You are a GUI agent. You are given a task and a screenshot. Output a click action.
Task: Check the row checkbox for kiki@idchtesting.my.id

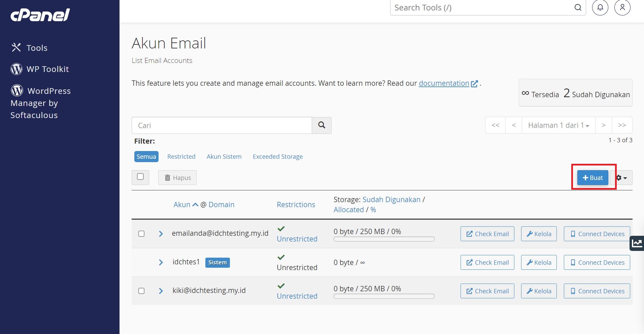click(x=141, y=291)
